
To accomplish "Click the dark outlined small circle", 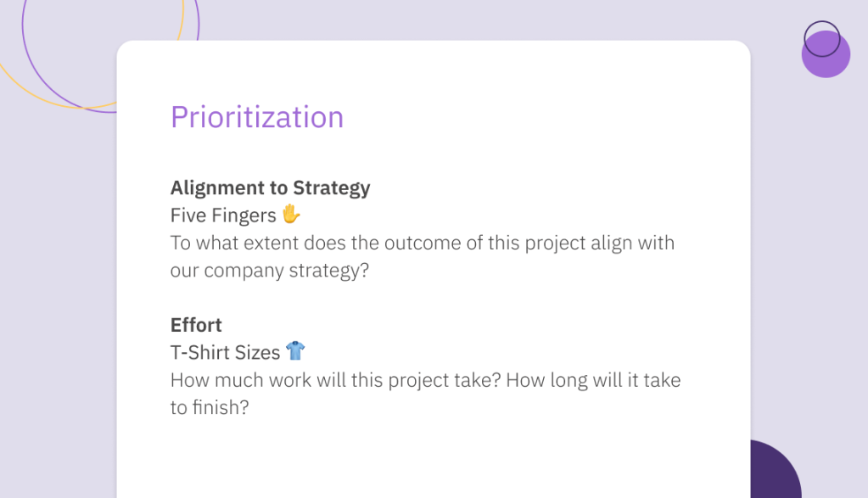I will coord(822,39).
